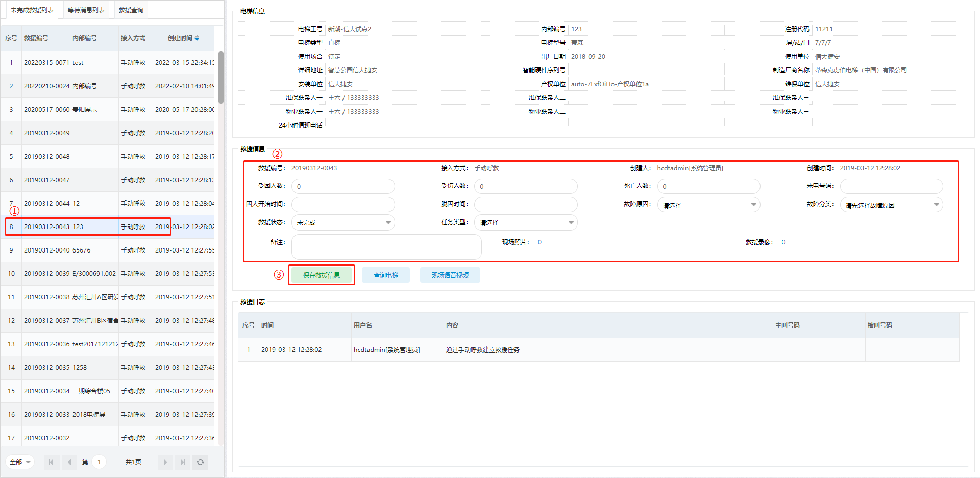Open the 救援录像 count link

783,242
